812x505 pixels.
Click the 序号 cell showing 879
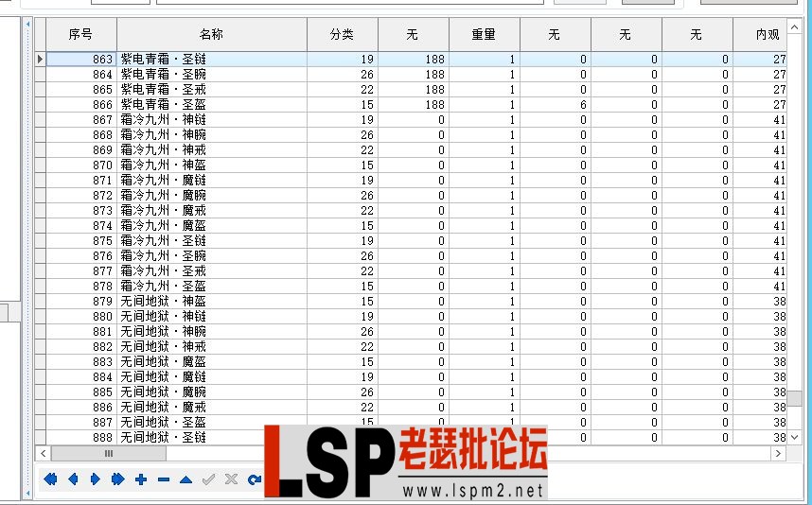click(81, 301)
